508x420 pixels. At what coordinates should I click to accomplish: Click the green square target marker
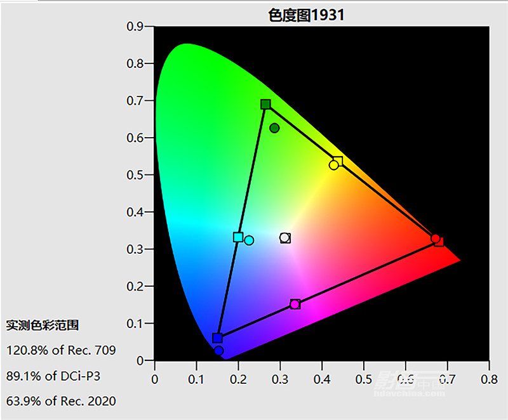click(x=265, y=104)
